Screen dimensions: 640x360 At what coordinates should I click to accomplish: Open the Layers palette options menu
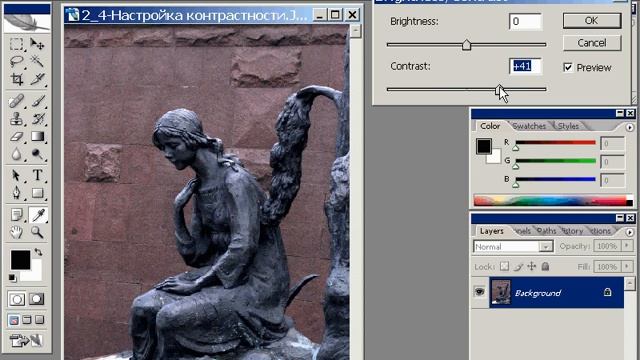(629, 232)
